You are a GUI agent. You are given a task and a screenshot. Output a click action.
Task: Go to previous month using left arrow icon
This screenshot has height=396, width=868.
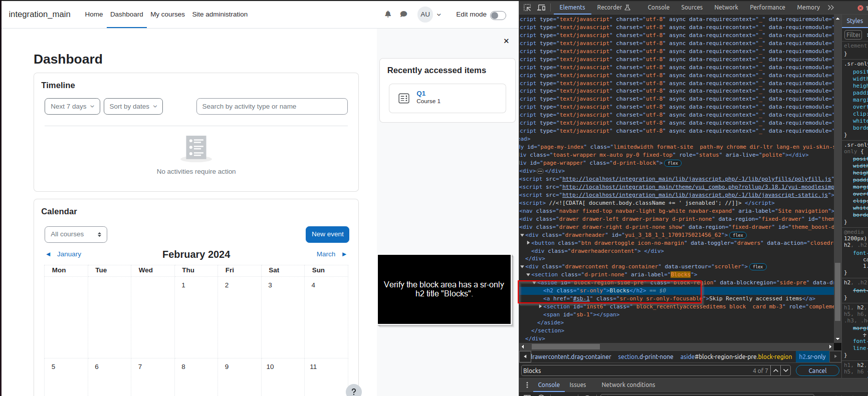tap(49, 254)
